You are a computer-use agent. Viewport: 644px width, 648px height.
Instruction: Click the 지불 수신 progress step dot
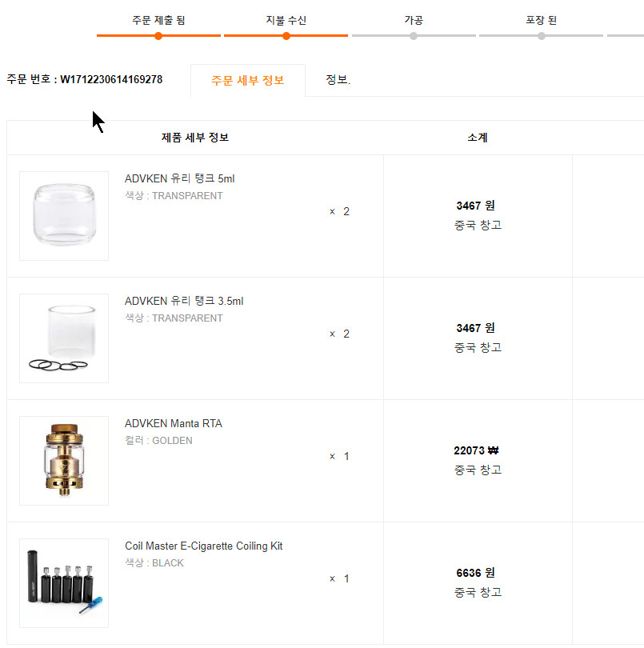point(286,36)
